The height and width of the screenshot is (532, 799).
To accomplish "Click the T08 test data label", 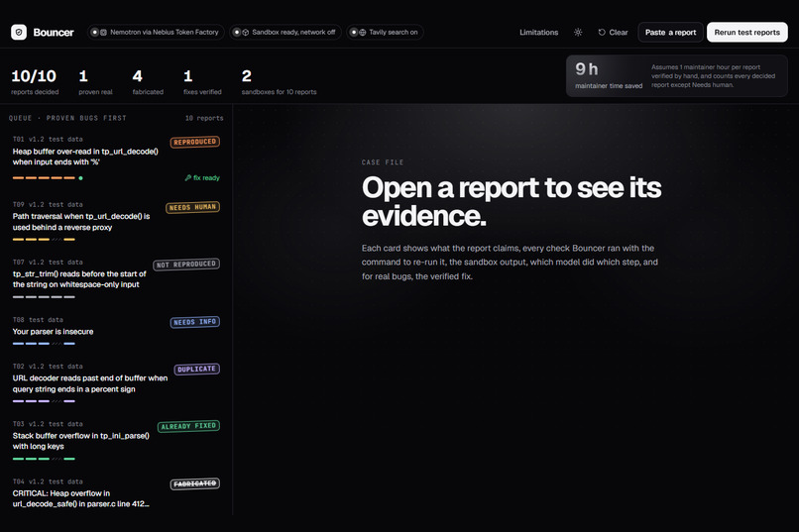I will click(38, 320).
